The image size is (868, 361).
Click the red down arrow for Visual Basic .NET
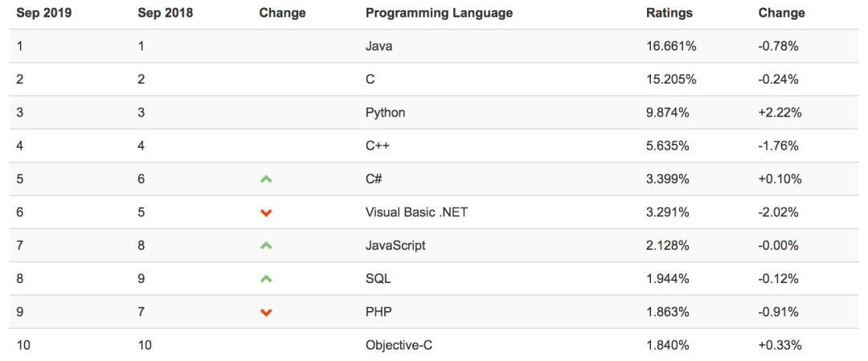pyautogui.click(x=266, y=212)
